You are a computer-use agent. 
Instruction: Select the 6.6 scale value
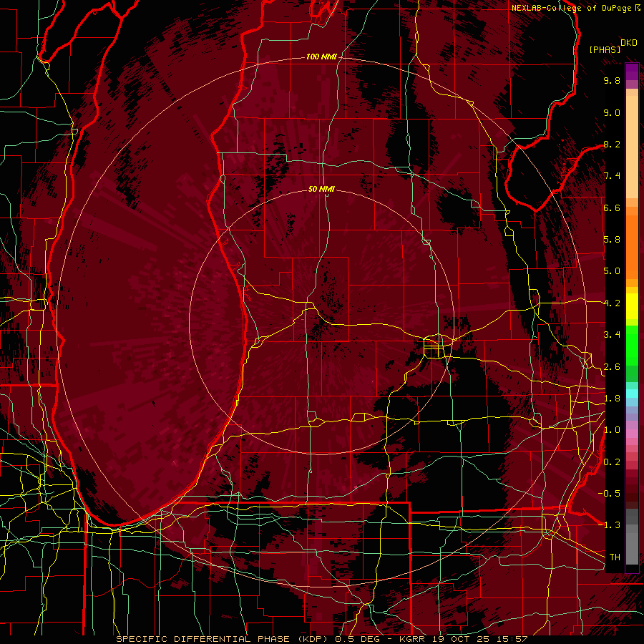pyautogui.click(x=612, y=208)
